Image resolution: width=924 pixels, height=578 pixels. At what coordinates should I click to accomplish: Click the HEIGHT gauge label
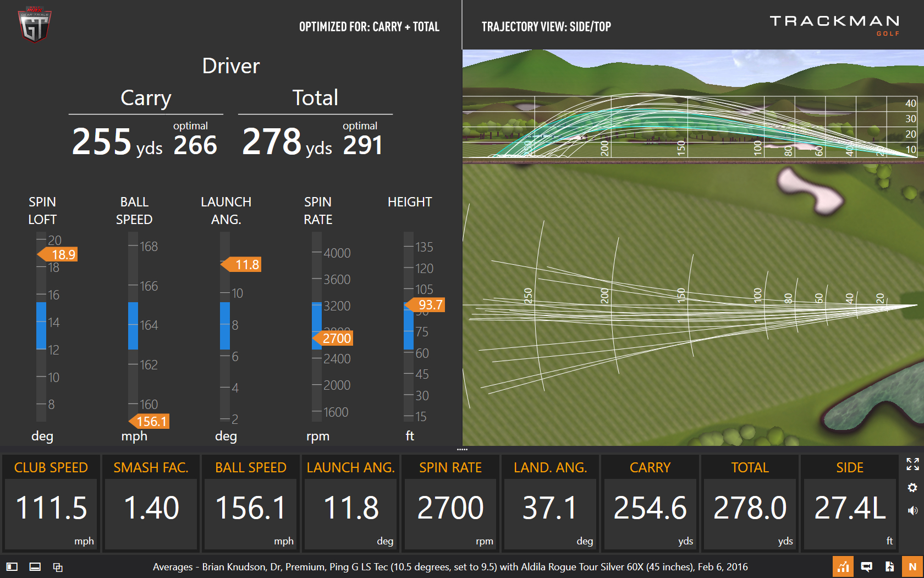(x=410, y=202)
